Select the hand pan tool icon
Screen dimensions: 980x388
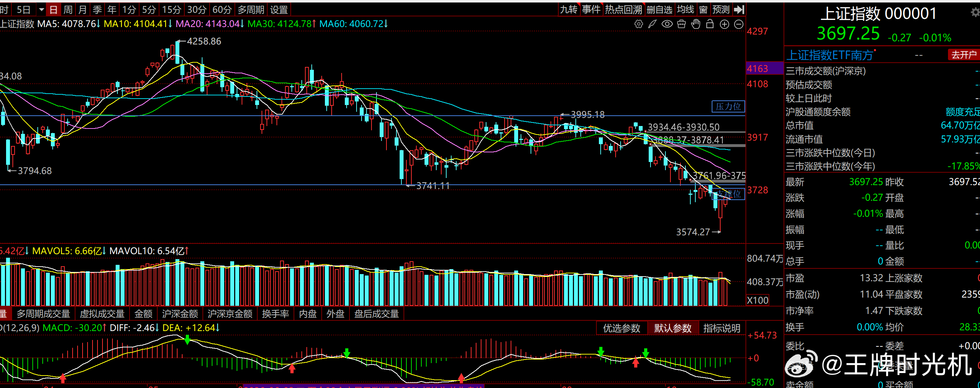point(696,24)
